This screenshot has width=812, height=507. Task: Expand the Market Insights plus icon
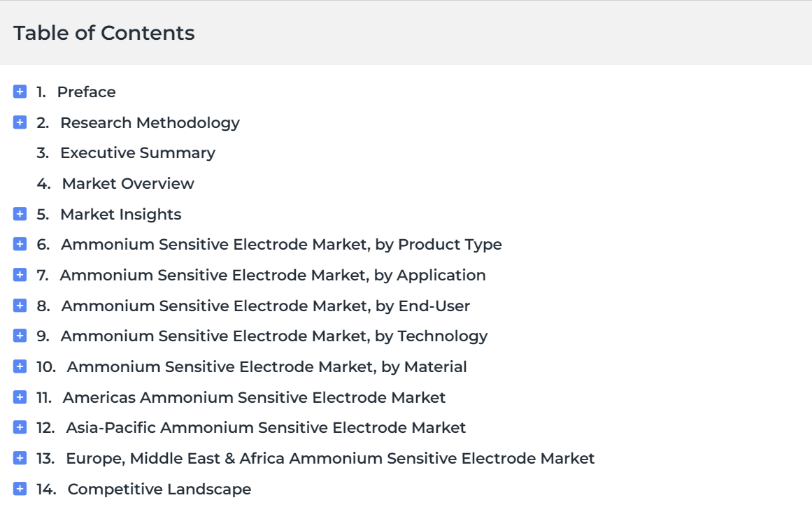(x=20, y=214)
